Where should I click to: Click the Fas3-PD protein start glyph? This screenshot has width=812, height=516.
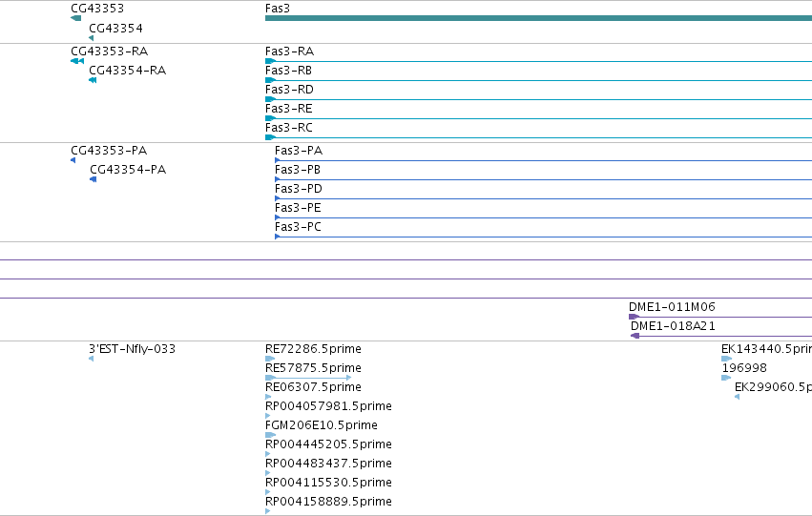[x=278, y=198]
